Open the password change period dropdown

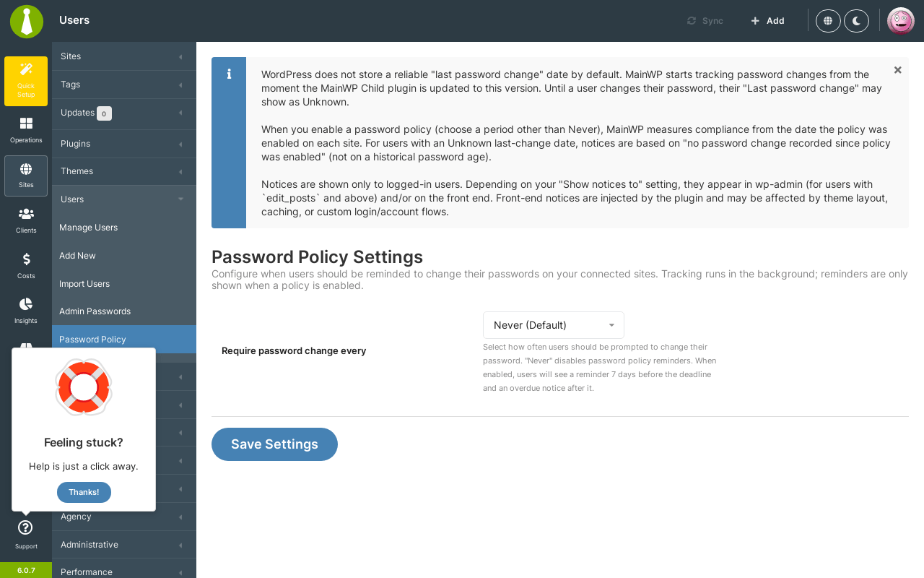coord(554,325)
